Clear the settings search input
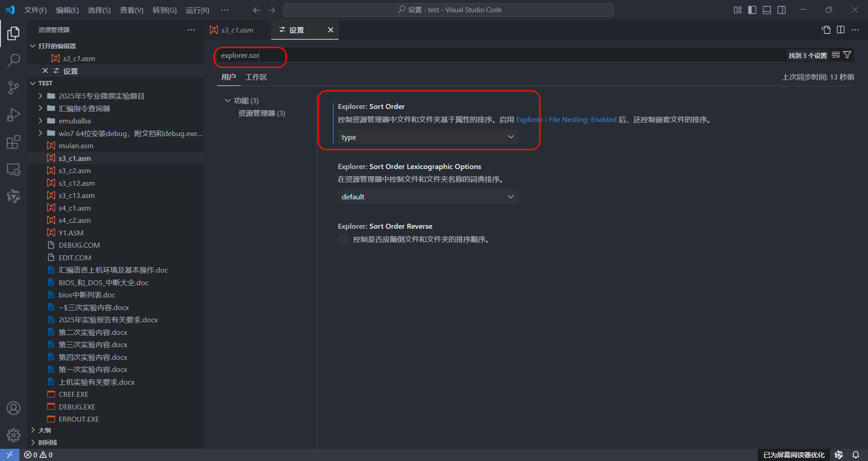This screenshot has width=868, height=461. tap(836, 55)
